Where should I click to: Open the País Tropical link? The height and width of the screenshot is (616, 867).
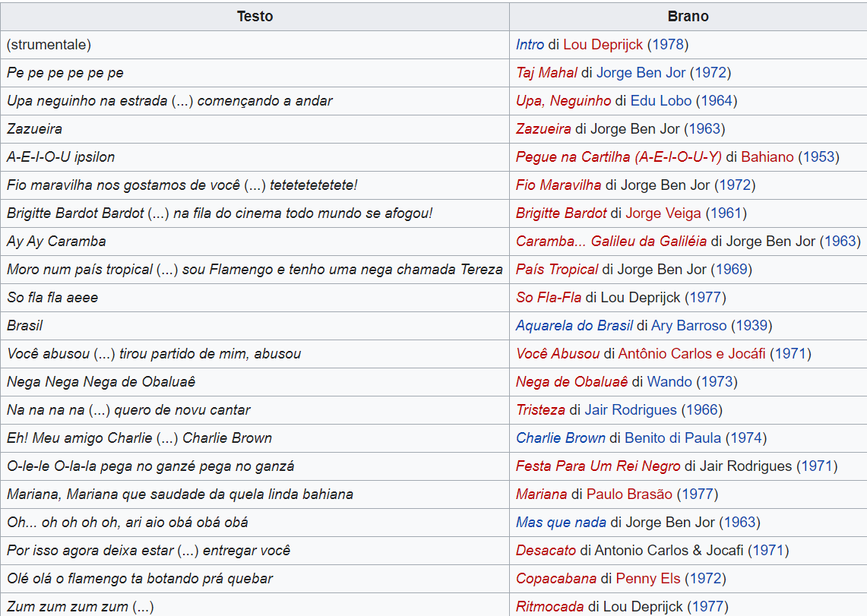click(x=557, y=270)
